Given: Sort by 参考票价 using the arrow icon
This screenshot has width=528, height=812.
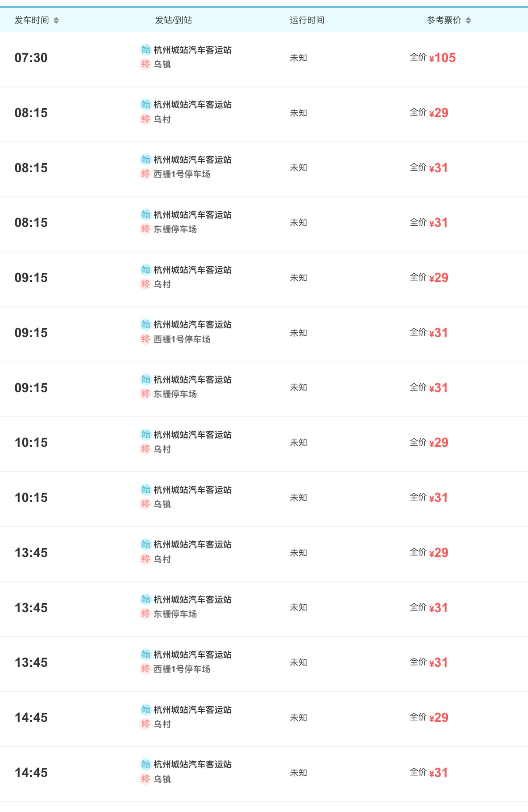Looking at the screenshot, I should click(468, 21).
